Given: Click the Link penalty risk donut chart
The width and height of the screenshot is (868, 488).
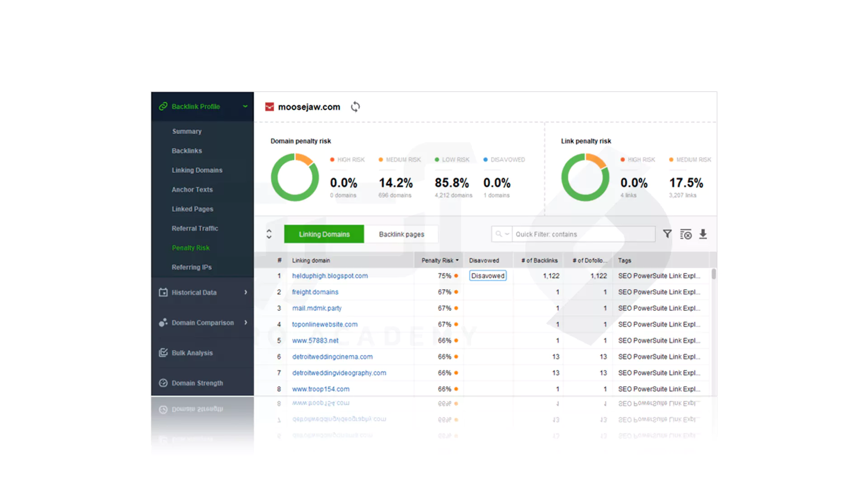Looking at the screenshot, I should tap(585, 177).
